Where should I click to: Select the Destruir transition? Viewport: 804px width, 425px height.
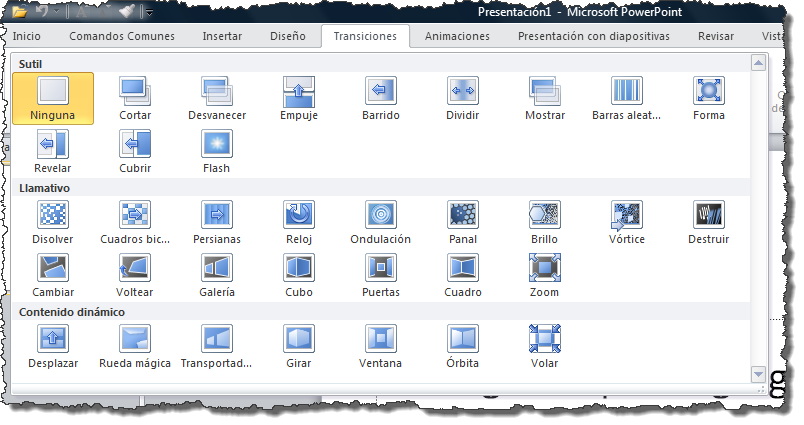pos(709,222)
